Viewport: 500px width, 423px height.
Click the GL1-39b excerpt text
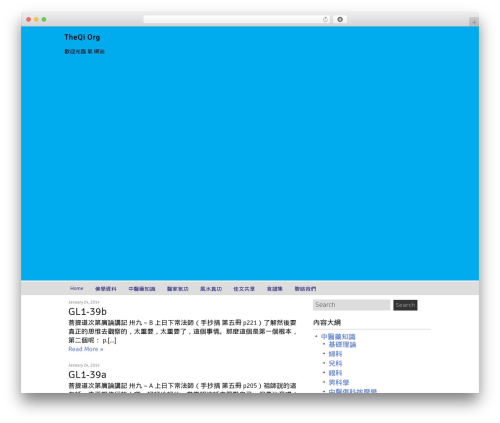(182, 331)
